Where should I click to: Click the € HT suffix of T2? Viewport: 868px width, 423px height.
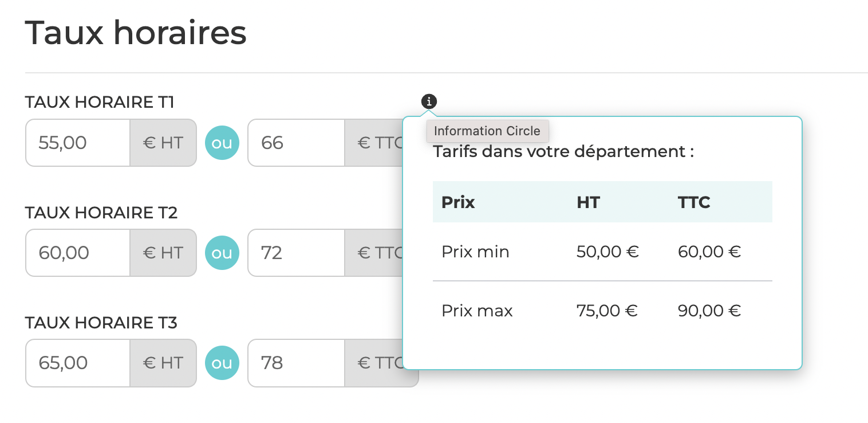(163, 253)
